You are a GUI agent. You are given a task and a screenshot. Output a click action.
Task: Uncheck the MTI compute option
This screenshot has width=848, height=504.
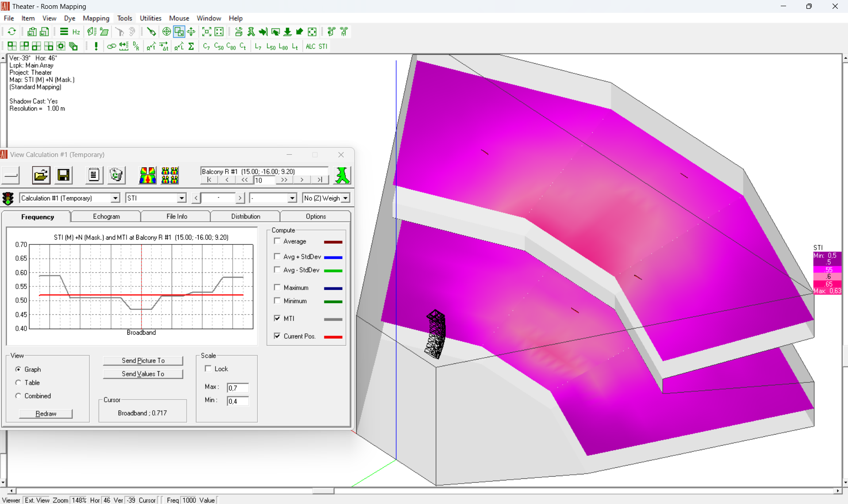(277, 318)
